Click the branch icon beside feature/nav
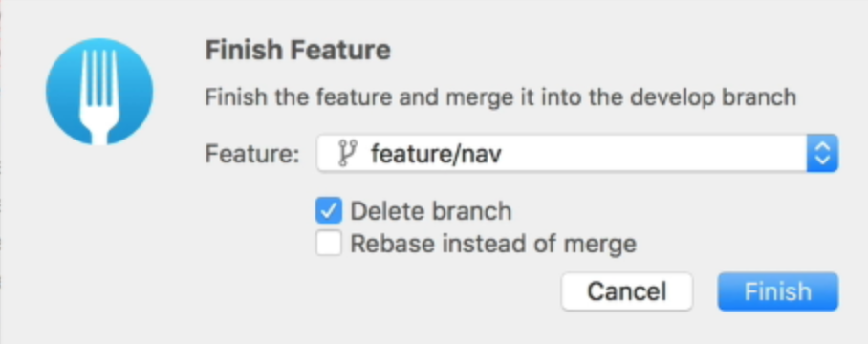This screenshot has width=868, height=344. click(347, 153)
